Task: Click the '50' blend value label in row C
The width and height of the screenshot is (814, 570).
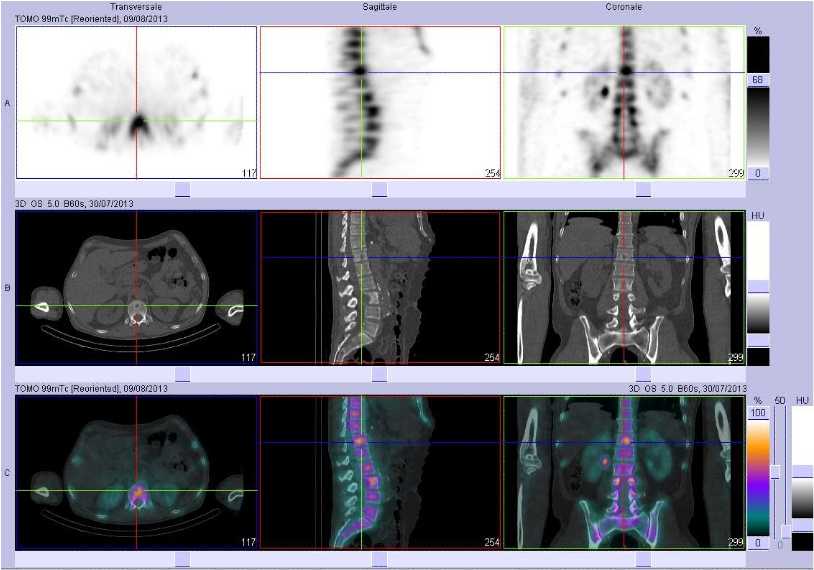Action: click(x=780, y=400)
